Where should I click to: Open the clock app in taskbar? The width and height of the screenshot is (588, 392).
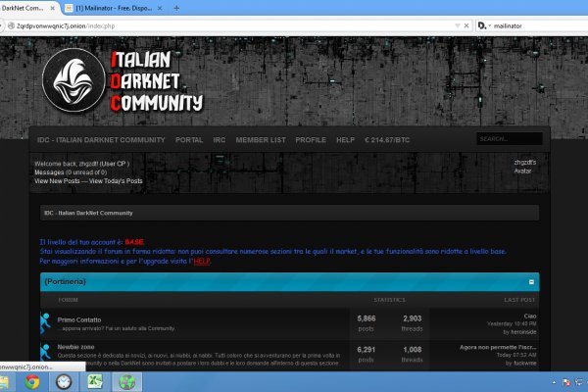pos(64,381)
